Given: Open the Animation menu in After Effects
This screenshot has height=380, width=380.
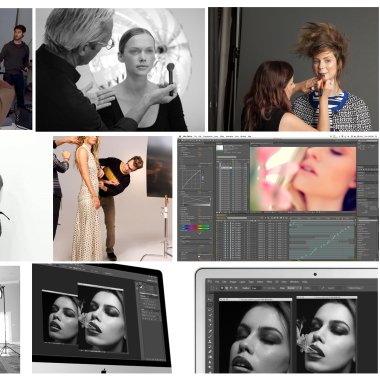Looking at the screenshot, I should pyautogui.click(x=229, y=136).
